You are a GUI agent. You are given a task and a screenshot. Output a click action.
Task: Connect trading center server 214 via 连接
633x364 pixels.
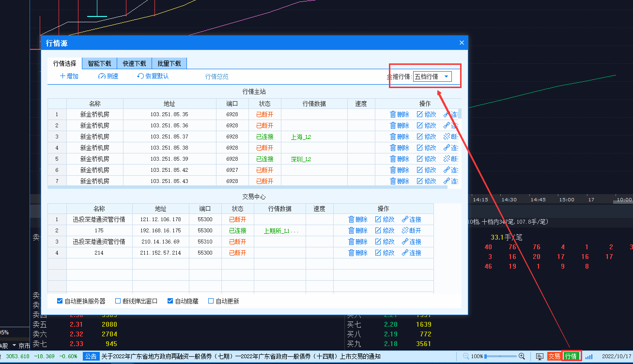pyautogui.click(x=411, y=253)
